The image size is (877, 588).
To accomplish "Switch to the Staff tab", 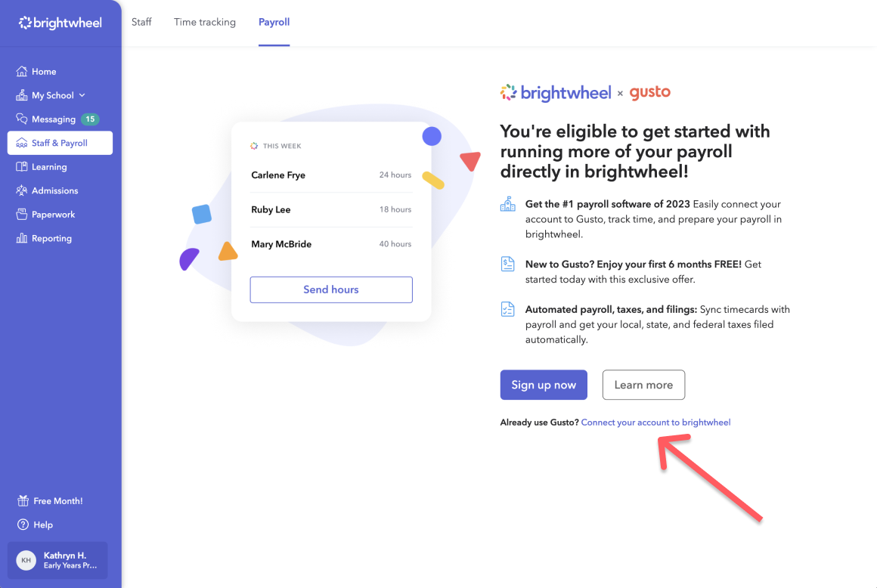I will tap(141, 22).
